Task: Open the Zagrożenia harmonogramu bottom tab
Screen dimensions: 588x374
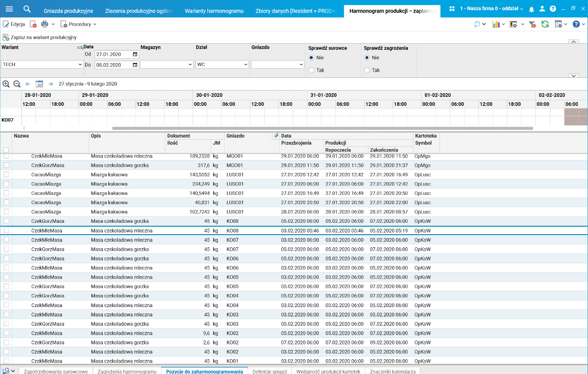Action: (x=127, y=371)
